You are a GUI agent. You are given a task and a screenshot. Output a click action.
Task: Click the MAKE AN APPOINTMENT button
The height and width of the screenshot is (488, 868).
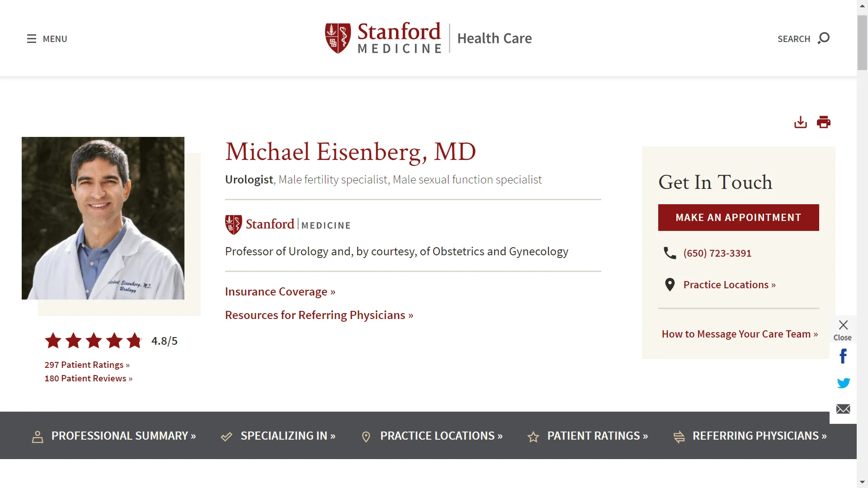[738, 217]
